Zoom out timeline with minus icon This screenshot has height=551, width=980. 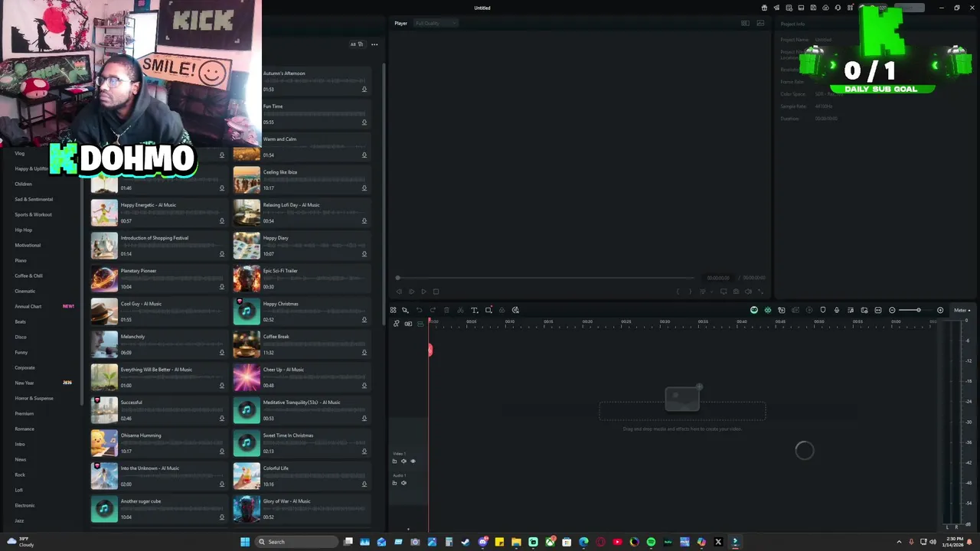[x=892, y=310]
